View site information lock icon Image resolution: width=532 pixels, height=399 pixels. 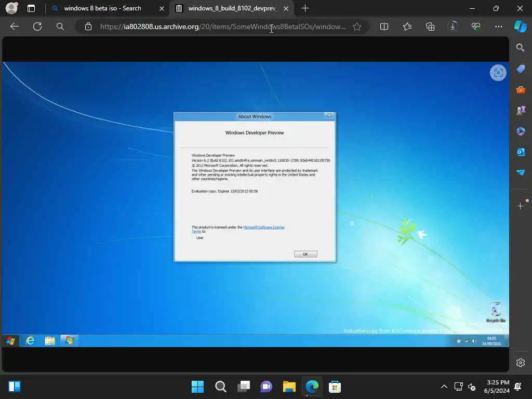(x=88, y=26)
